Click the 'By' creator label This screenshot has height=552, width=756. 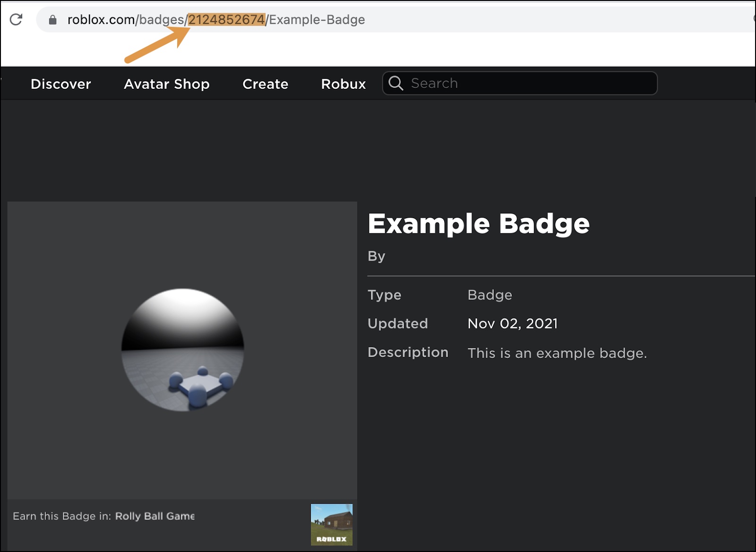tap(376, 256)
